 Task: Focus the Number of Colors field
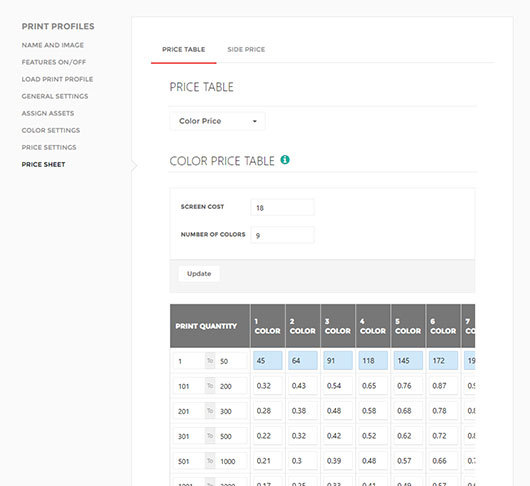[x=283, y=235]
